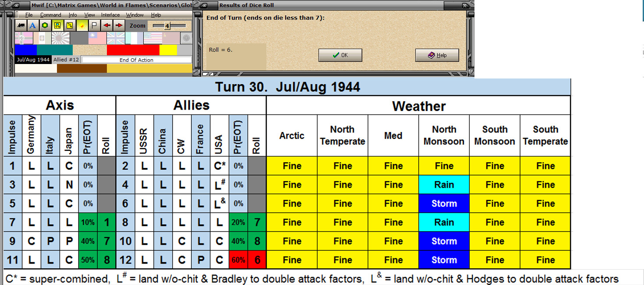Toggle the yellow unit counter toolbar icon
The height and width of the screenshot is (285, 644).
point(58,25)
